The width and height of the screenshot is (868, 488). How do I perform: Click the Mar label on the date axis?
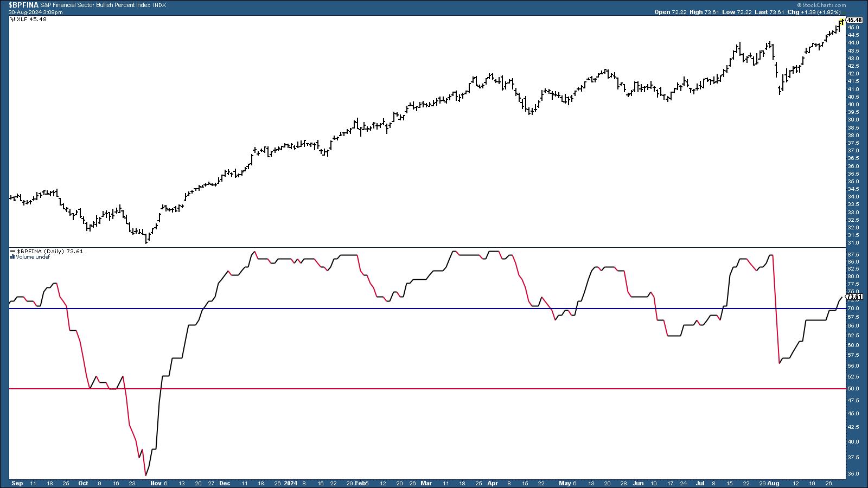pyautogui.click(x=427, y=483)
